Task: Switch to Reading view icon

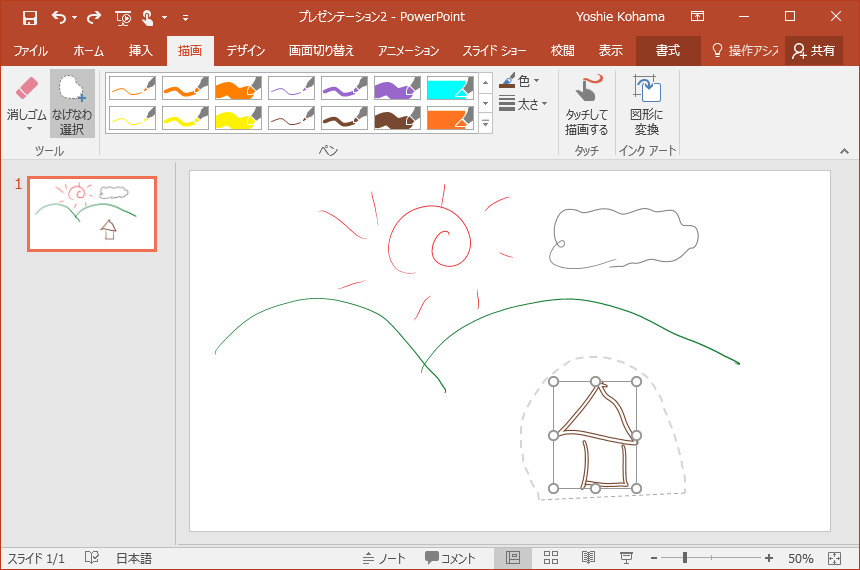Action: click(589, 558)
